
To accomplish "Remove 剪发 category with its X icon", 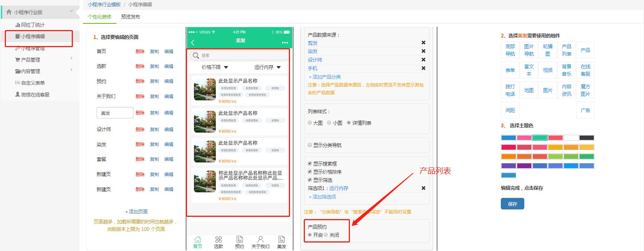I will click(423, 43).
